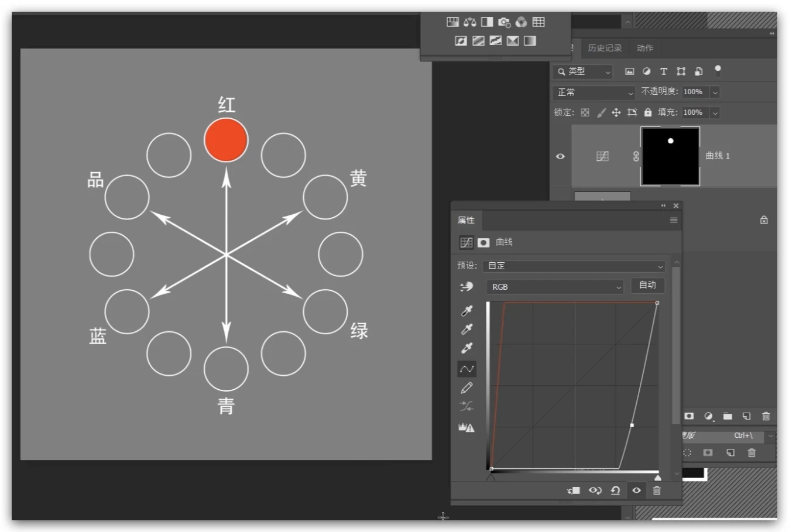Expand the 正常 blend mode dropdown
Screen dimensions: 789x532
click(x=594, y=92)
